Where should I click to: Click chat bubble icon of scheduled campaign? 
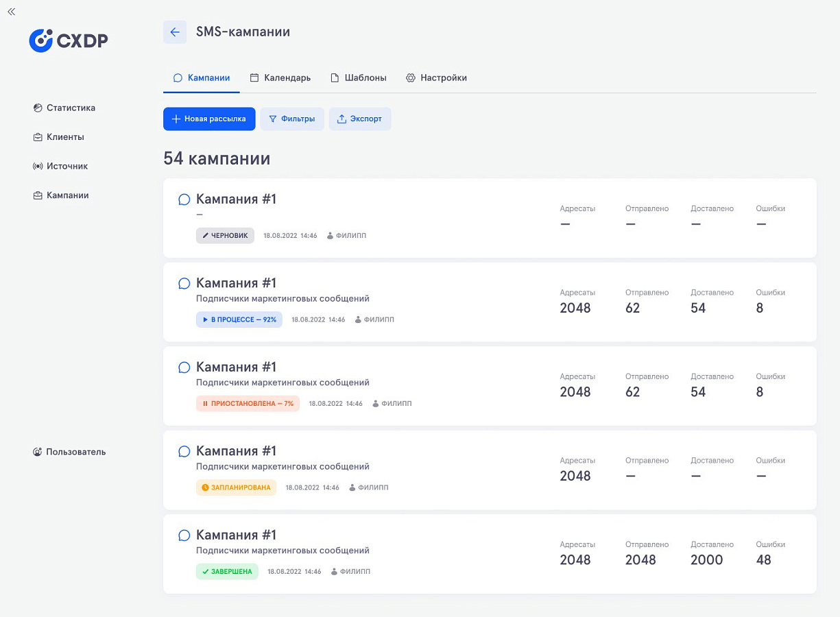point(184,452)
